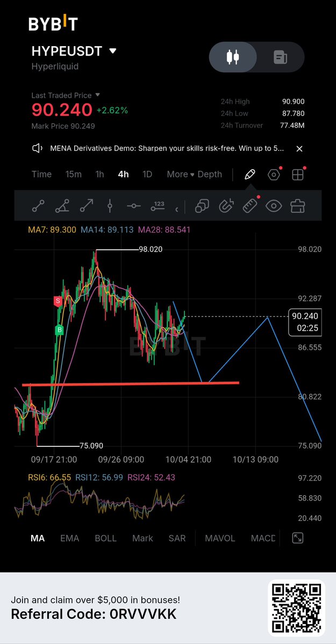Toggle the pencil drawing tools icon
This screenshot has height=644, width=336.
tap(249, 175)
